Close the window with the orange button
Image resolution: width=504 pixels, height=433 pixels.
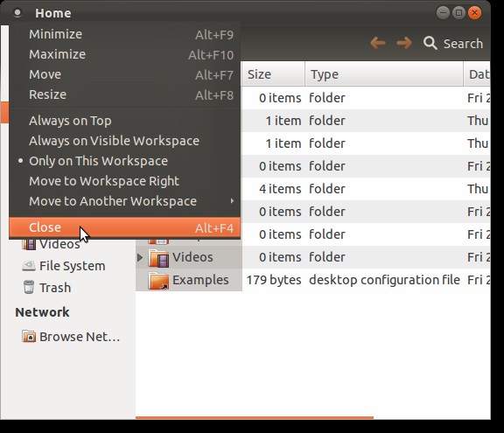[x=474, y=13]
